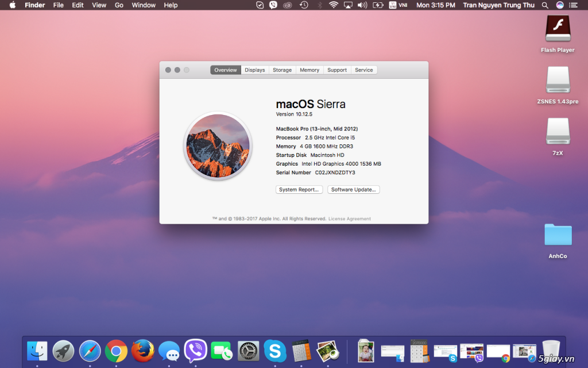Launch Launchpad from the Dock
This screenshot has height=368, width=588.
pos(63,351)
